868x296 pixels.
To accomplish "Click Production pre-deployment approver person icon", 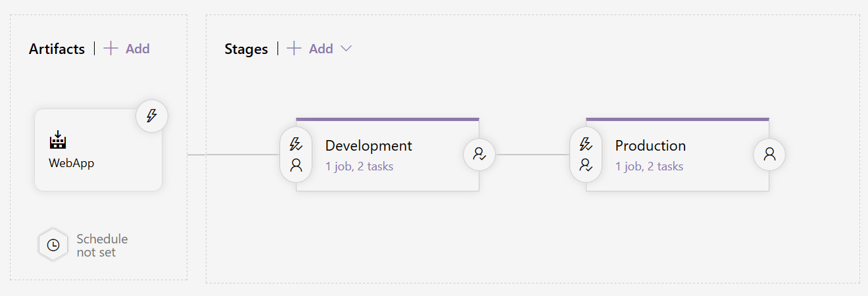I will coord(586,165).
